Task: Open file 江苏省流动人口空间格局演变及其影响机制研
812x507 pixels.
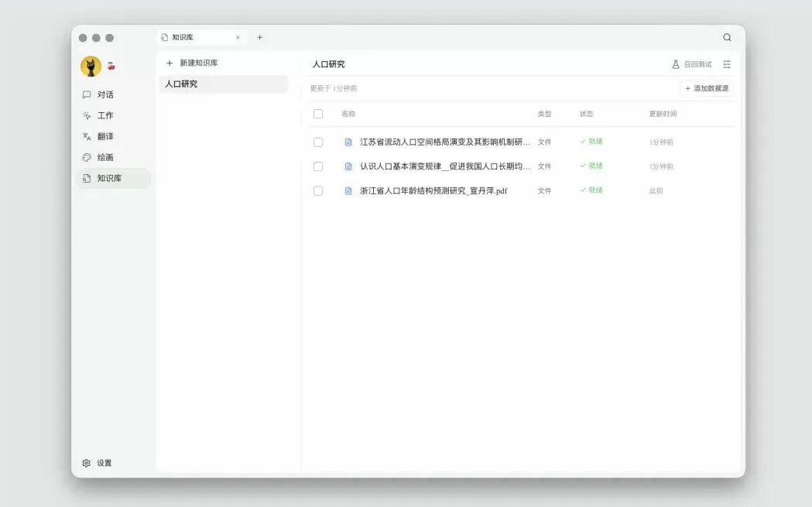Action: pyautogui.click(x=445, y=142)
